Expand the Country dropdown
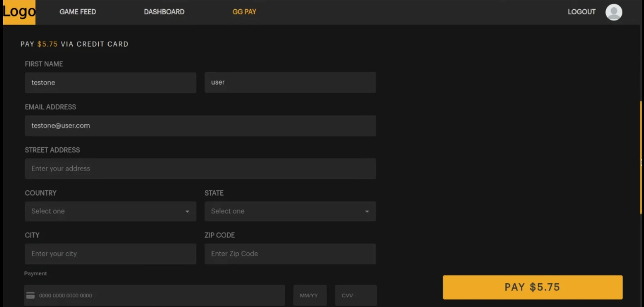The width and height of the screenshot is (644, 307). (110, 211)
